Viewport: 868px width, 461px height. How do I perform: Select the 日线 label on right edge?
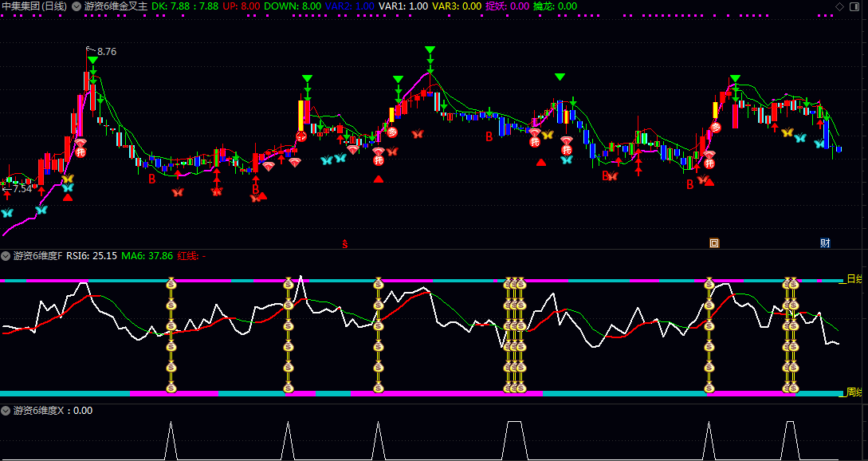(854, 279)
